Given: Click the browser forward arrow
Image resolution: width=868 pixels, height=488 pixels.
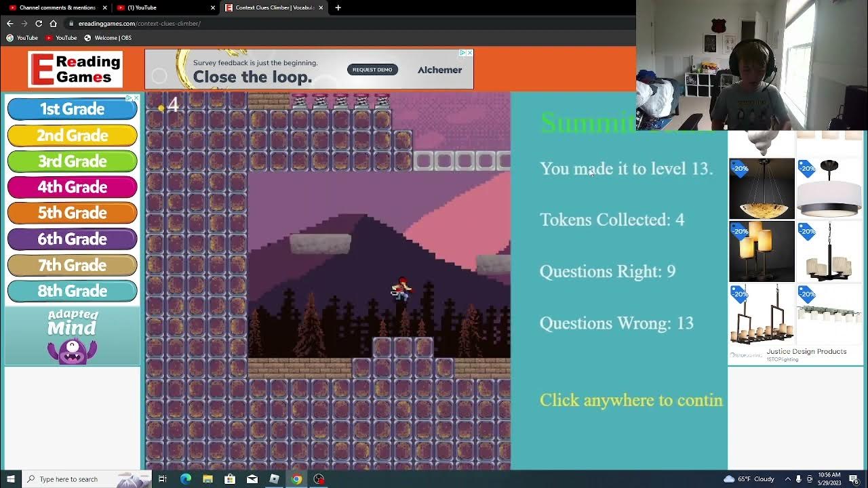Looking at the screenshot, I should click(24, 23).
